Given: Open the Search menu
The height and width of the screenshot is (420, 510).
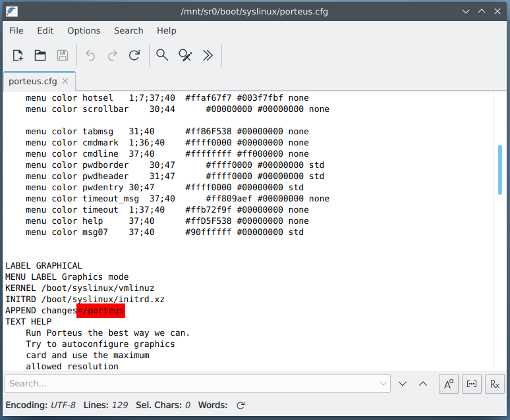Looking at the screenshot, I should click(128, 30).
